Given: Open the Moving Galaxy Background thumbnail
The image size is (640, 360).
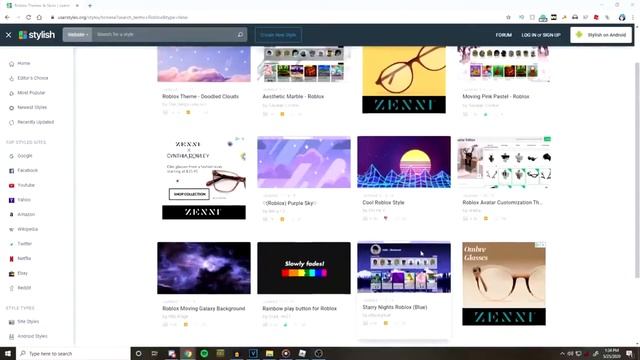Looking at the screenshot, I should click(x=204, y=268).
